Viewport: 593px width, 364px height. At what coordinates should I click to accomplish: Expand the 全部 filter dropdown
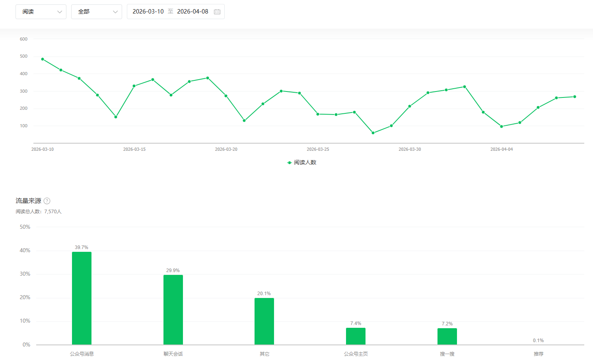tap(97, 12)
